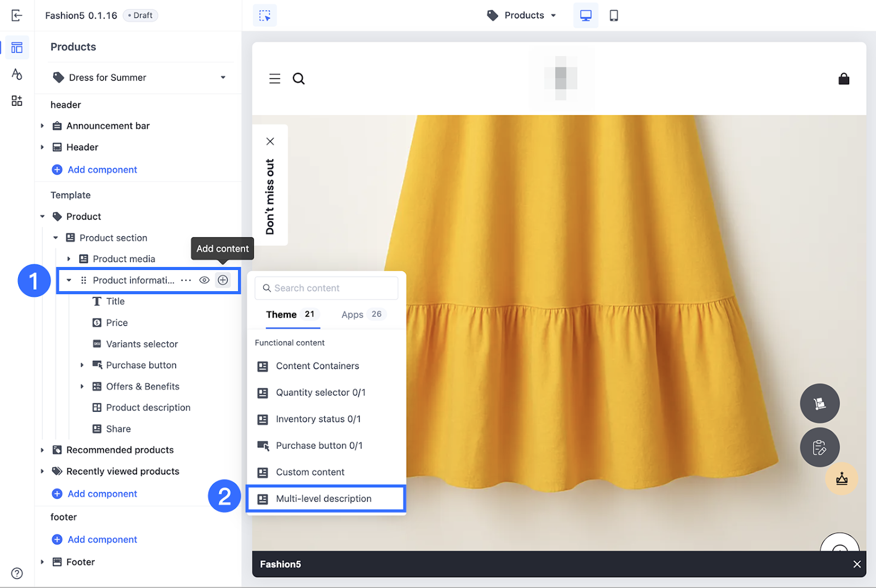Hide the Product information block

[204, 280]
